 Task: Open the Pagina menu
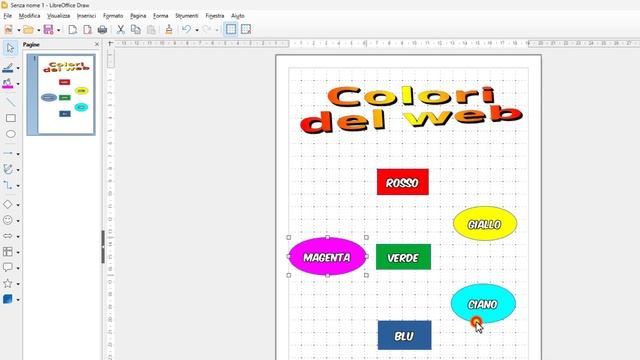[138, 16]
